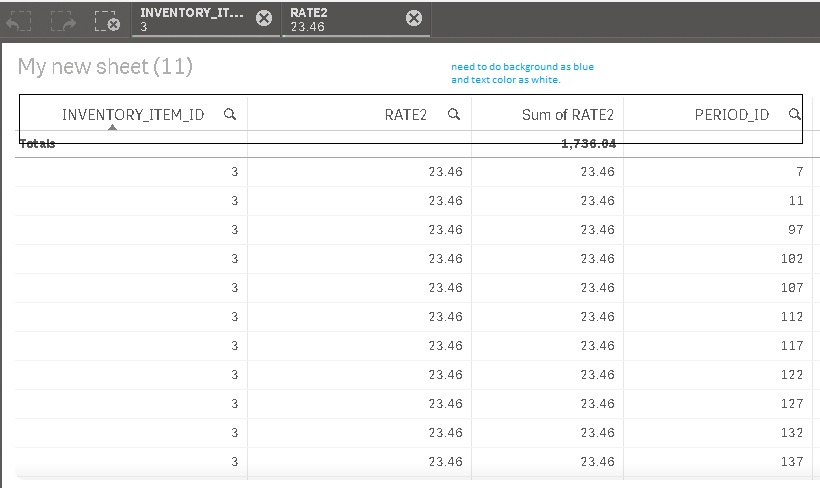Click the blue note about background color
The width and height of the screenshot is (820, 488).
[522, 73]
